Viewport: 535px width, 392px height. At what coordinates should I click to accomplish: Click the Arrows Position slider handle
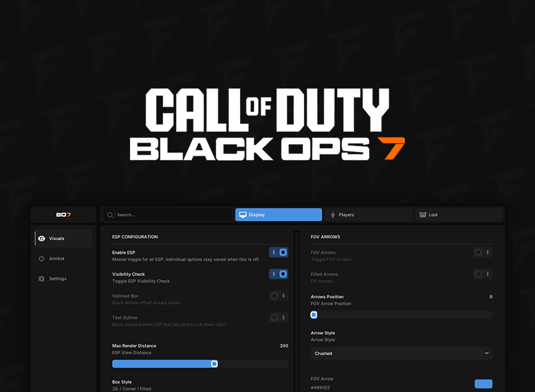point(314,315)
